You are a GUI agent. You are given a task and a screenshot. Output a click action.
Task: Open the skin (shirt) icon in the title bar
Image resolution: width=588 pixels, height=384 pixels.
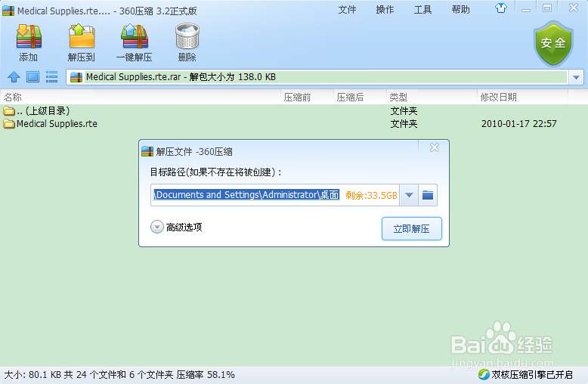tap(501, 8)
